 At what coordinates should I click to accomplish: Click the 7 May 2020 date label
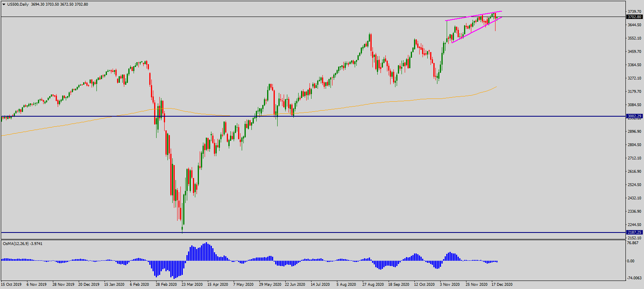click(243, 285)
